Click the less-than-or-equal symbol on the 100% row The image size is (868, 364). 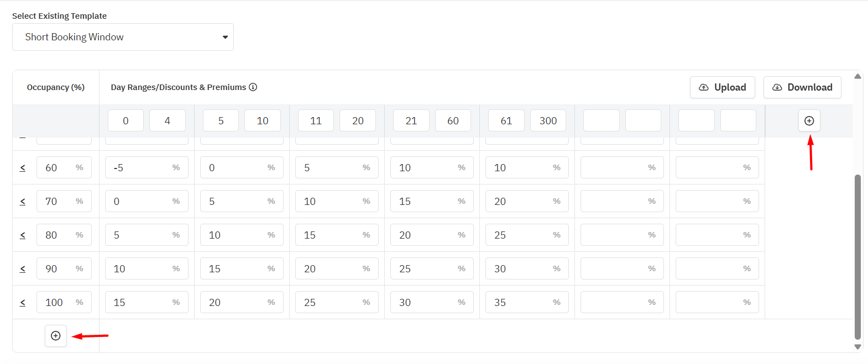23,303
